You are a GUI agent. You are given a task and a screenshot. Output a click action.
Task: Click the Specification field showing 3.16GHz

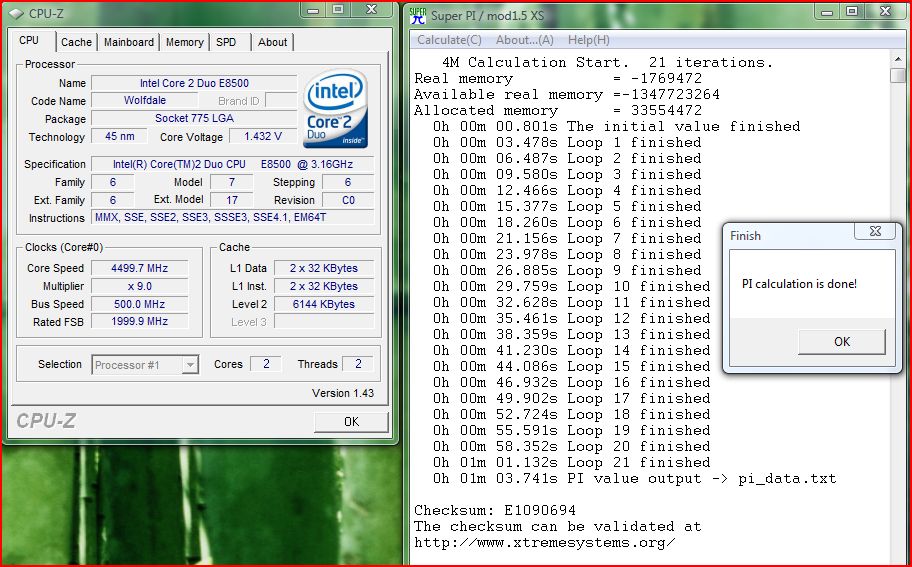[233, 164]
